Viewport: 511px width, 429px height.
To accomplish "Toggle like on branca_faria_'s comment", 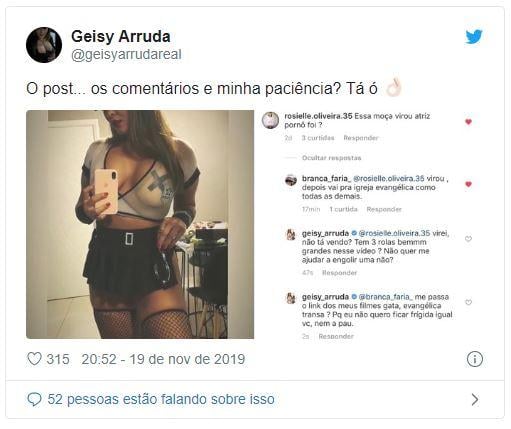I will (468, 184).
